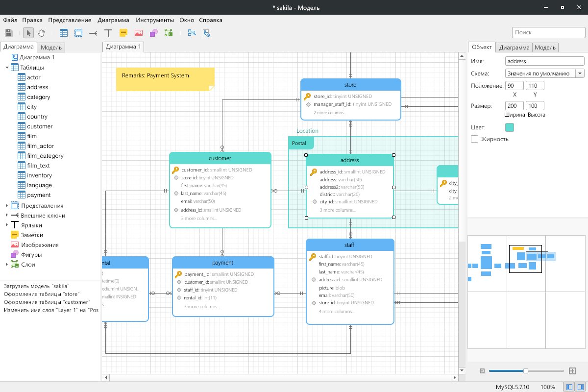Image resolution: width=588 pixels, height=392 pixels.
Task: Expand the Представления tree node
Action: 7,206
